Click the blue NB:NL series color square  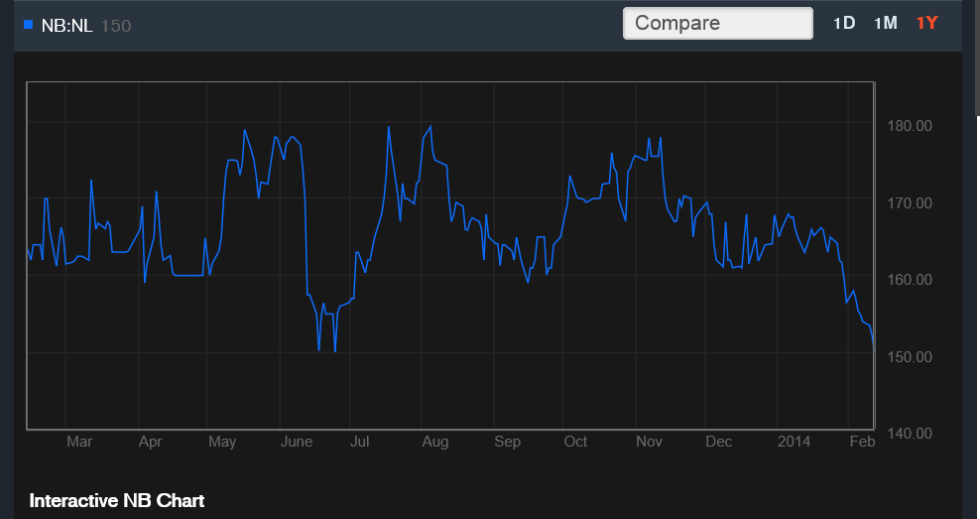[28, 24]
